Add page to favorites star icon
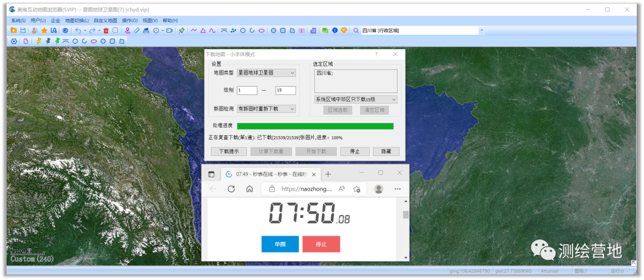The width and height of the screenshot is (644, 280). [x=357, y=189]
